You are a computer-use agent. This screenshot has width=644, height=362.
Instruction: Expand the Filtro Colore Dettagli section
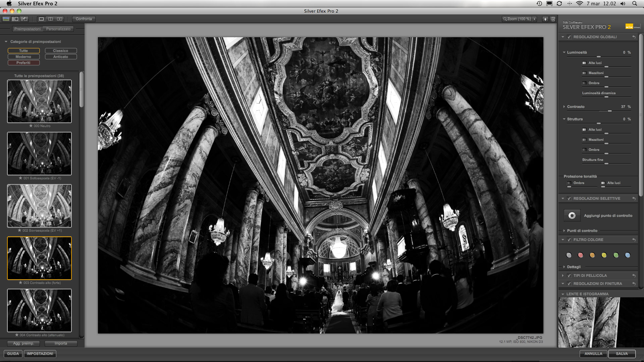564,267
